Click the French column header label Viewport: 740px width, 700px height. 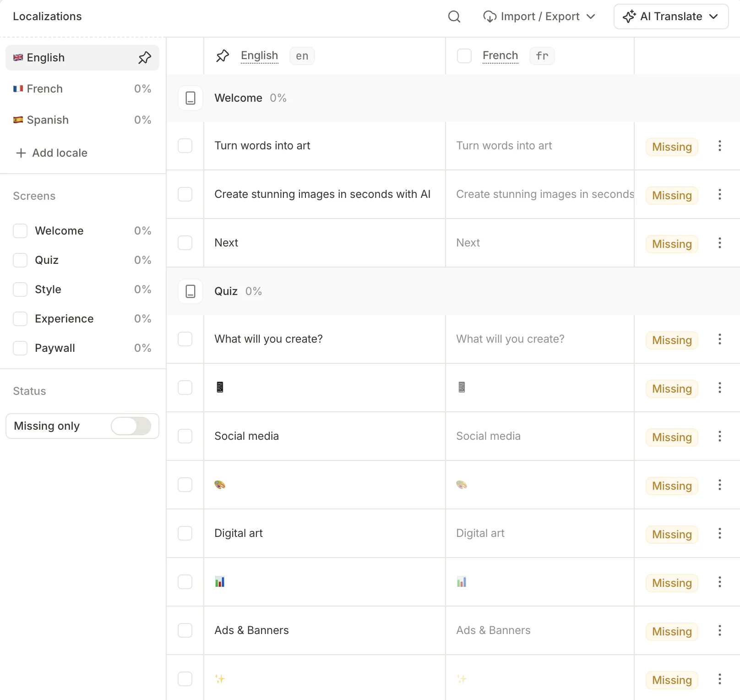(x=500, y=56)
